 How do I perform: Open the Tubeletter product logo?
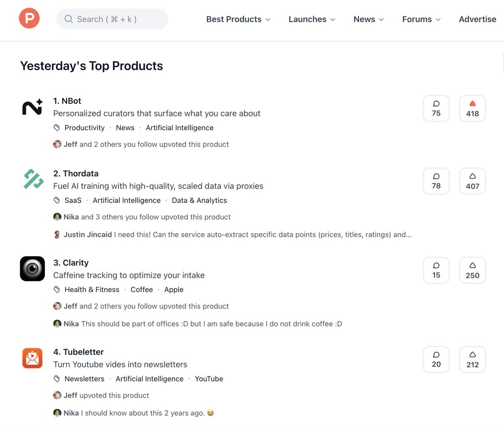coord(32,358)
